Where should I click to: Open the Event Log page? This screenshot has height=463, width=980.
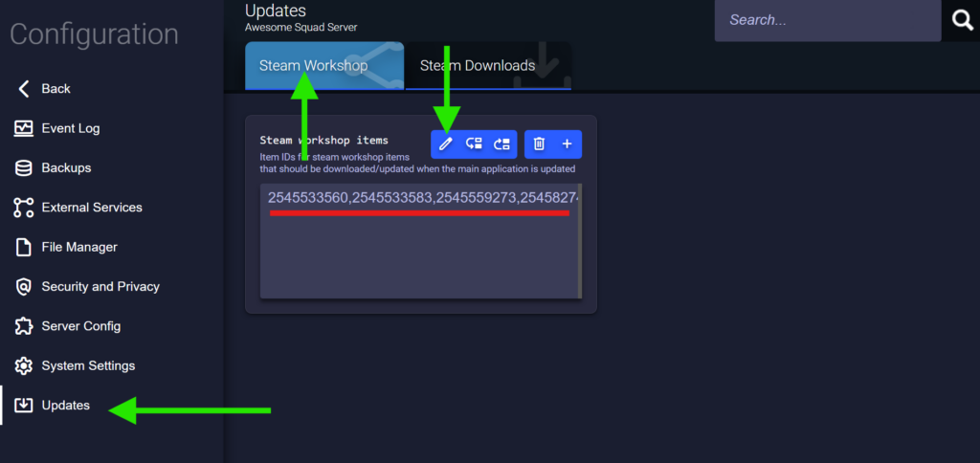point(70,128)
